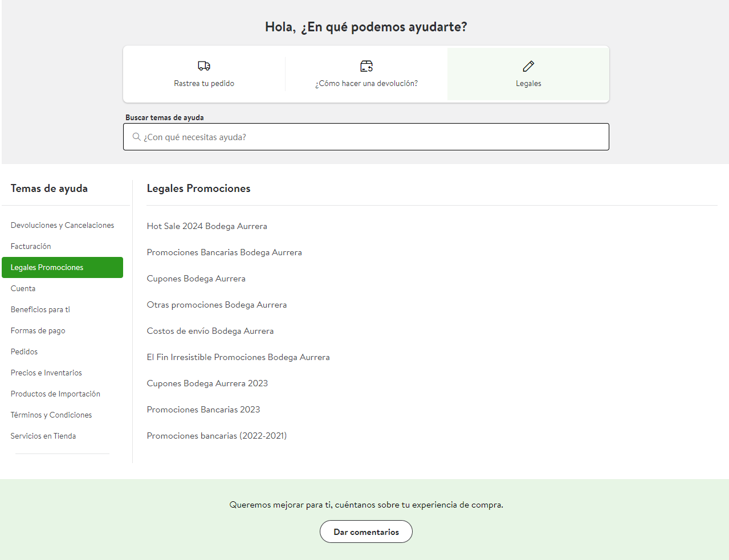Open Cupones Bodega Aurrera 2023 link
The height and width of the screenshot is (560, 729).
click(207, 383)
